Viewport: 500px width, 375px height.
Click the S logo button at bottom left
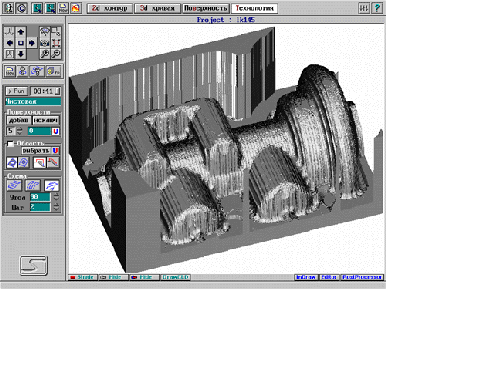point(33,265)
